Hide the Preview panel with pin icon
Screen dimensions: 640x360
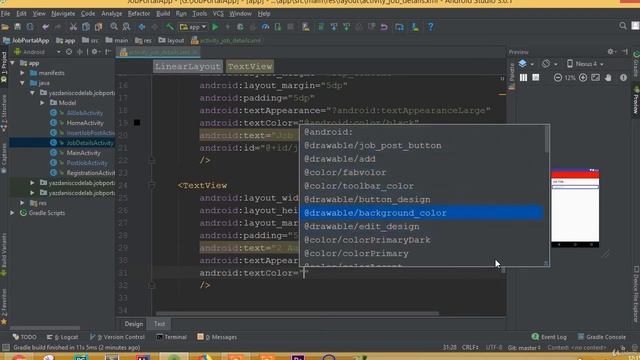click(624, 52)
